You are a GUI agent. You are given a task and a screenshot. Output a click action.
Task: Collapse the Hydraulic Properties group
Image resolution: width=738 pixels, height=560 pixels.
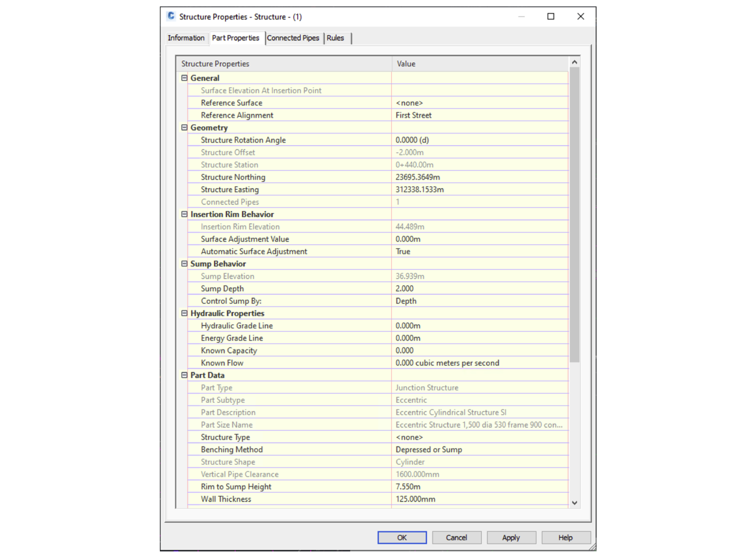(x=184, y=313)
